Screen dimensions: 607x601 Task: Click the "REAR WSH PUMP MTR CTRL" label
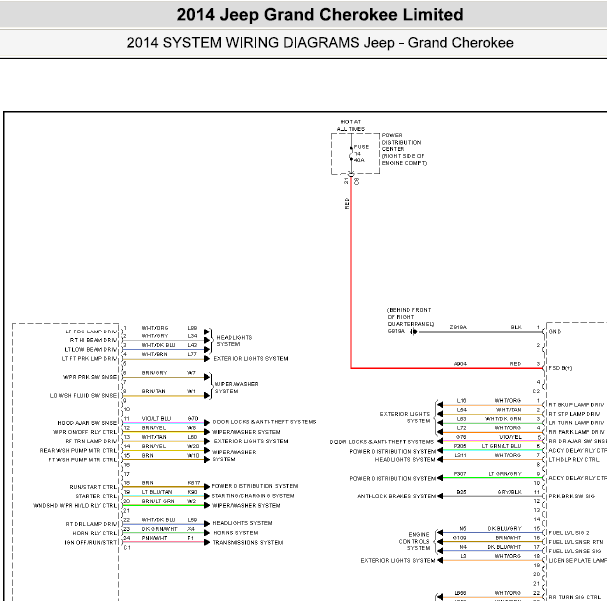[x=78, y=450]
